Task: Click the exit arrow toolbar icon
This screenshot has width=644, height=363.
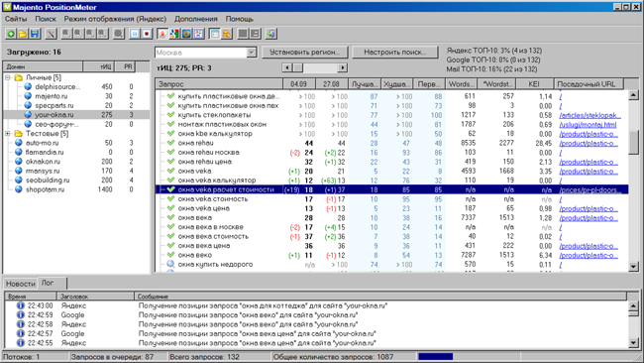Action: (x=270, y=34)
